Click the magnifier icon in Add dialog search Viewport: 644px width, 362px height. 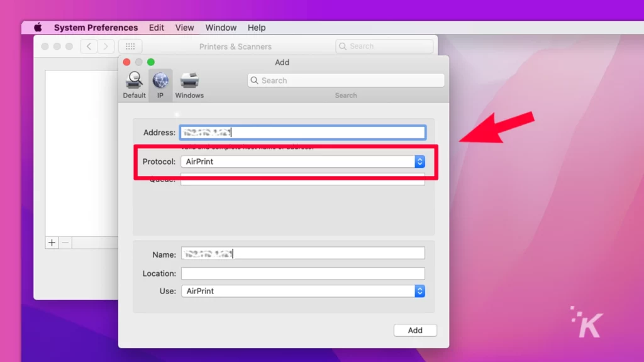tap(254, 80)
